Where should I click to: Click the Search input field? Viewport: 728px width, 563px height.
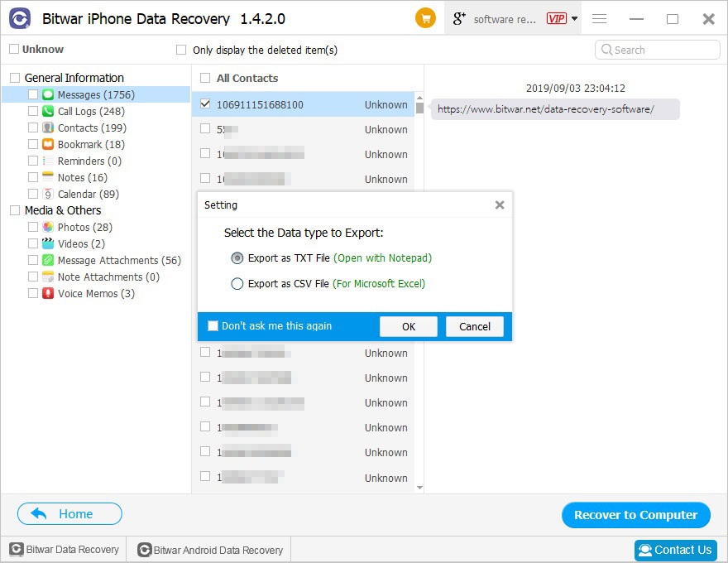(x=657, y=50)
